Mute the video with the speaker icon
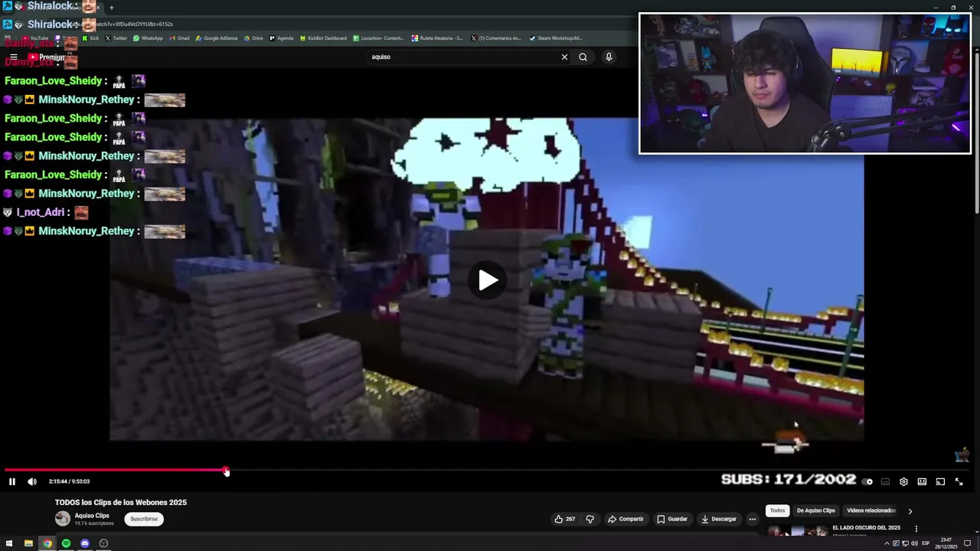The width and height of the screenshot is (980, 551). pos(32,481)
